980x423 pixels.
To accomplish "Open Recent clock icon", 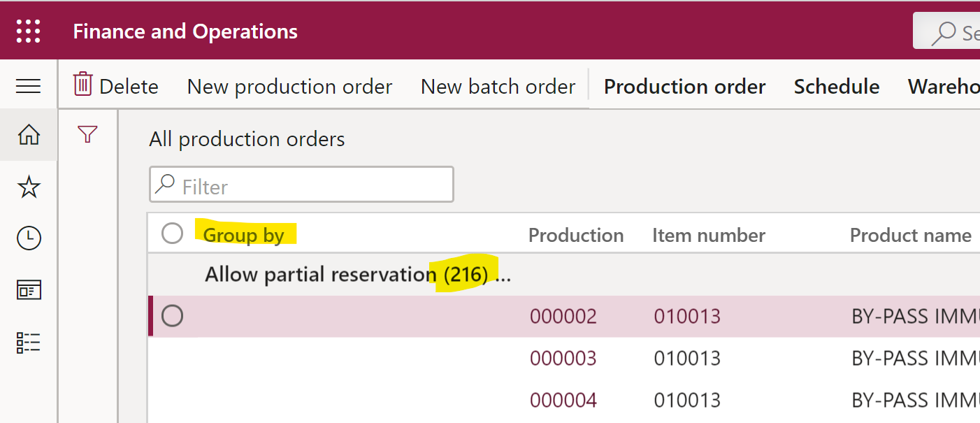I will 29,238.
